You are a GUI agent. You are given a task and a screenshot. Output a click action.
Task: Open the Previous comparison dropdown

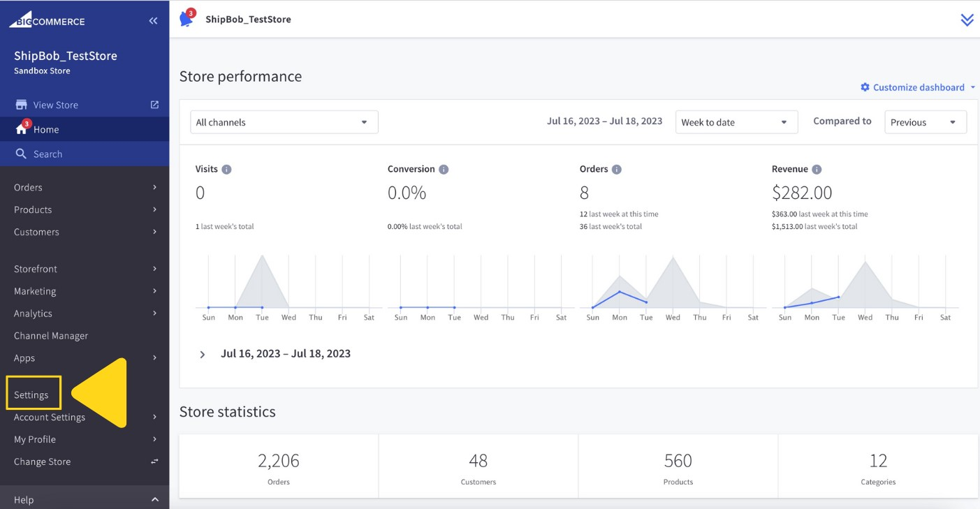pyautogui.click(x=925, y=121)
